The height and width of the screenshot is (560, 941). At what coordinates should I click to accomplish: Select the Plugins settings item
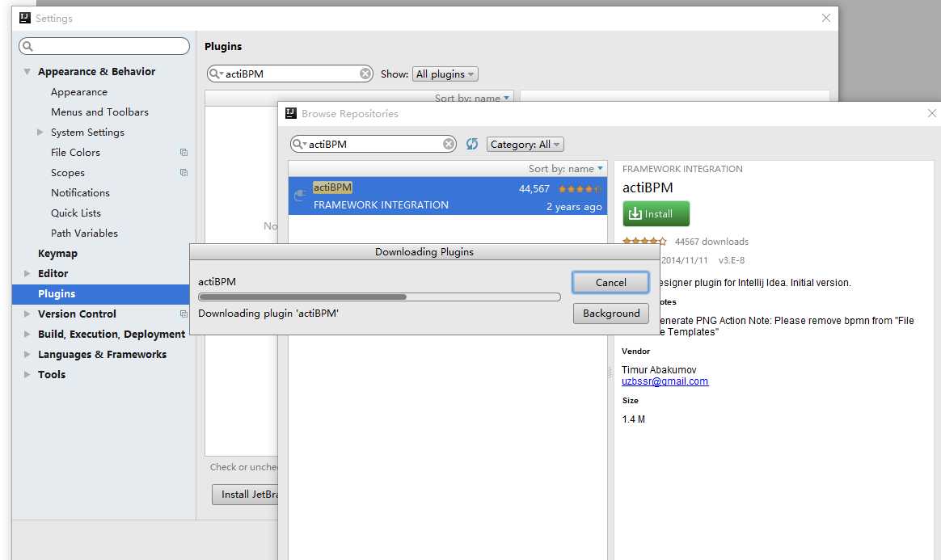coord(101,294)
